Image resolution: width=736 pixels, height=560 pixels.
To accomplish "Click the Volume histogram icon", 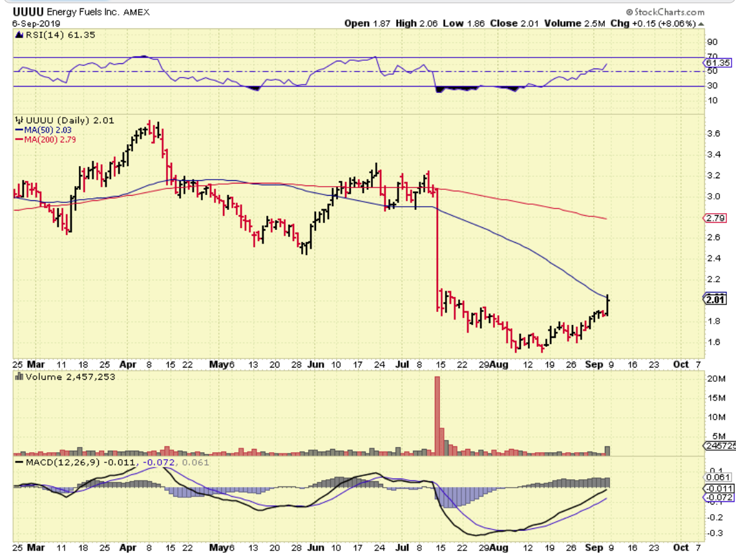I will click(x=19, y=377).
